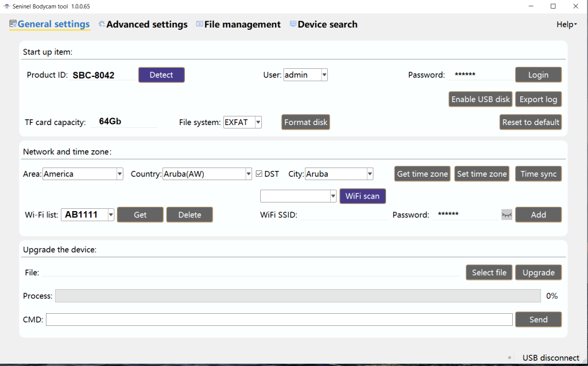This screenshot has width=588, height=366.
Task: Click the General settings tab icon
Action: [13, 24]
